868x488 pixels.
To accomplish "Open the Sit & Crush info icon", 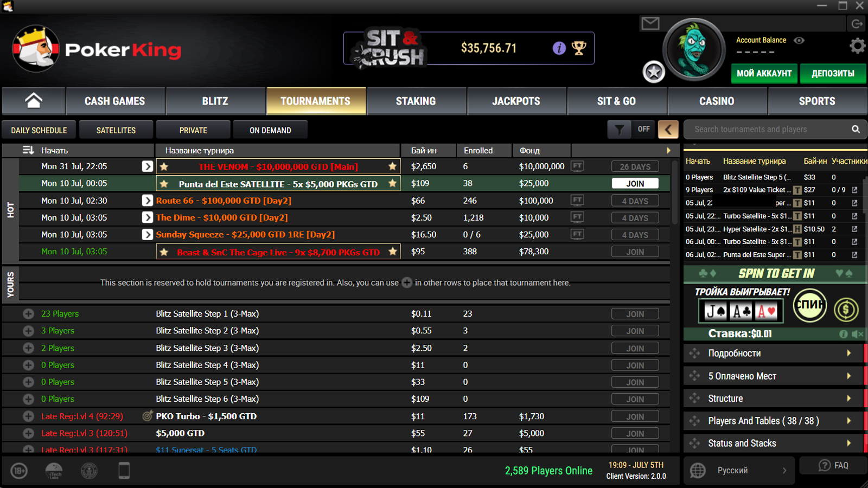I will tap(559, 48).
